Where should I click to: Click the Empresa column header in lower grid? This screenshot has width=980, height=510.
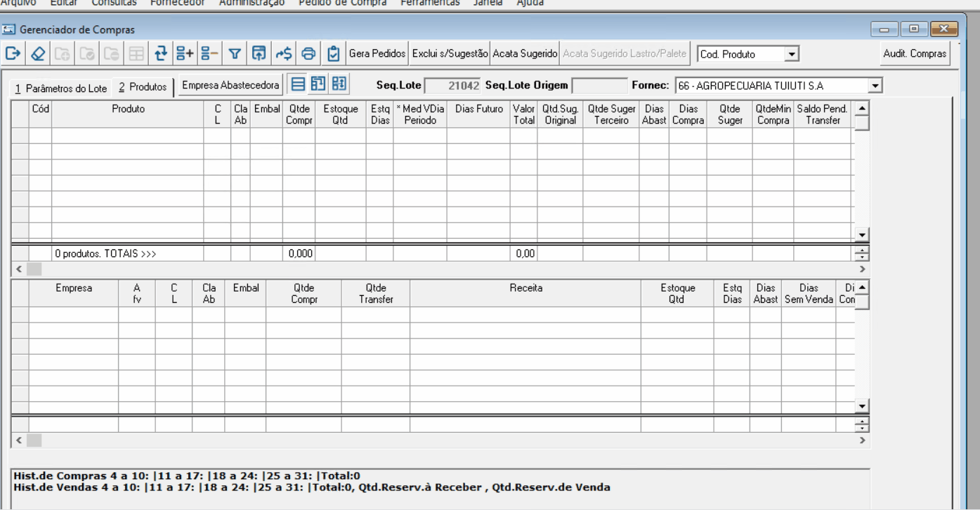coord(74,293)
